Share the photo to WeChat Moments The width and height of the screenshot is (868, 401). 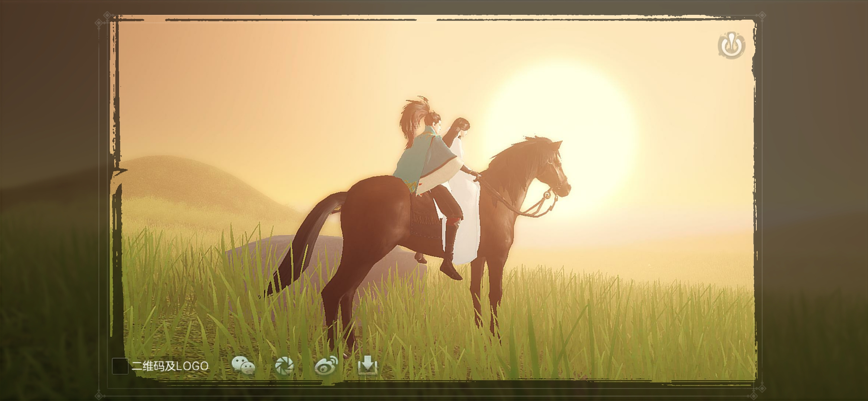(285, 365)
